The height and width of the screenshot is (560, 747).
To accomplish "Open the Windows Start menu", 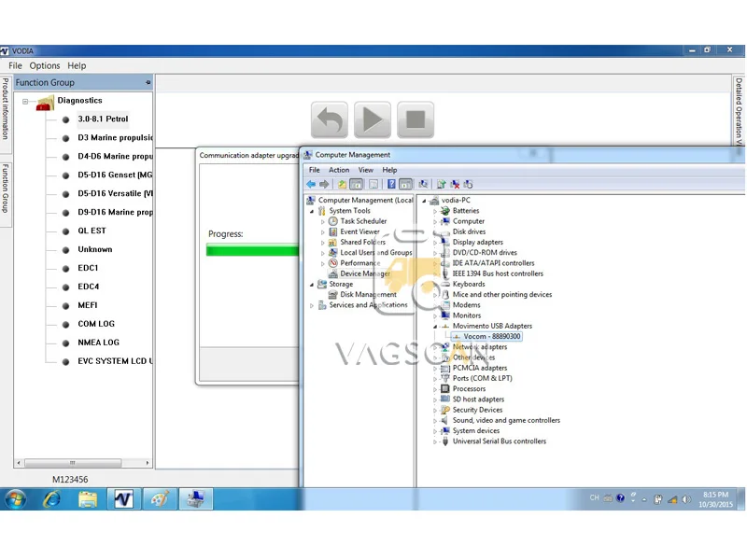I will (15, 499).
